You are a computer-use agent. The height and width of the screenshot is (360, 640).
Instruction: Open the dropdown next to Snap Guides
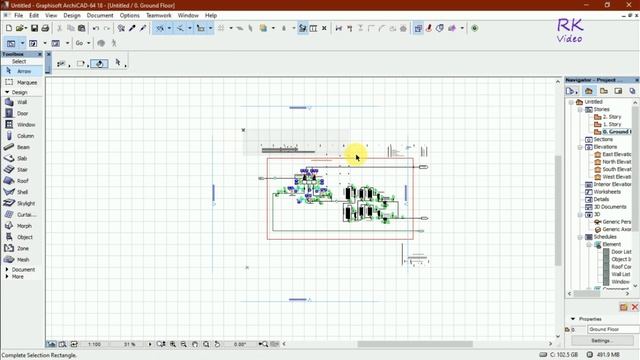tap(190, 28)
